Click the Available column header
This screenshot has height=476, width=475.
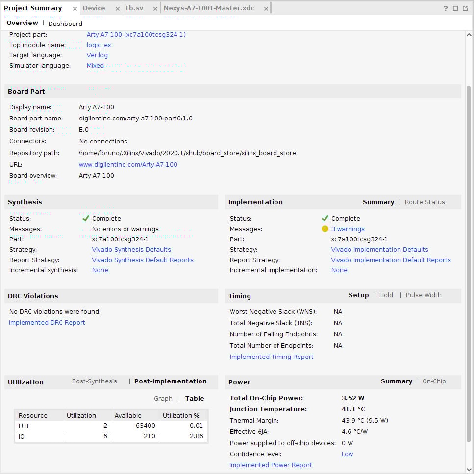coord(135,416)
